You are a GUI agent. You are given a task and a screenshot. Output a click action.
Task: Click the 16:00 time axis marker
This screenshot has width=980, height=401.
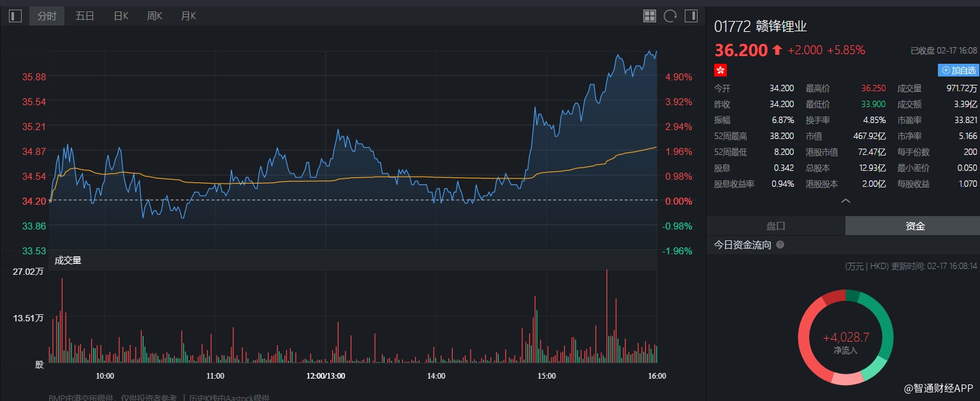point(657,376)
